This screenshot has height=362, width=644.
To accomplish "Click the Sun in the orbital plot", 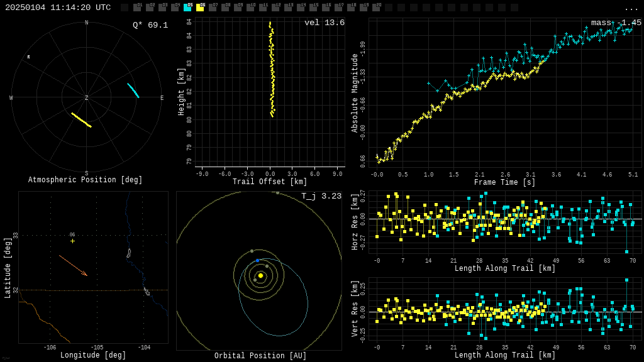I will click(x=260, y=275).
